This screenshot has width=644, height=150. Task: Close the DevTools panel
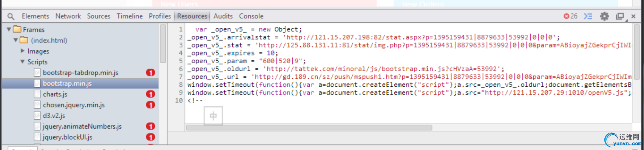(x=633, y=16)
